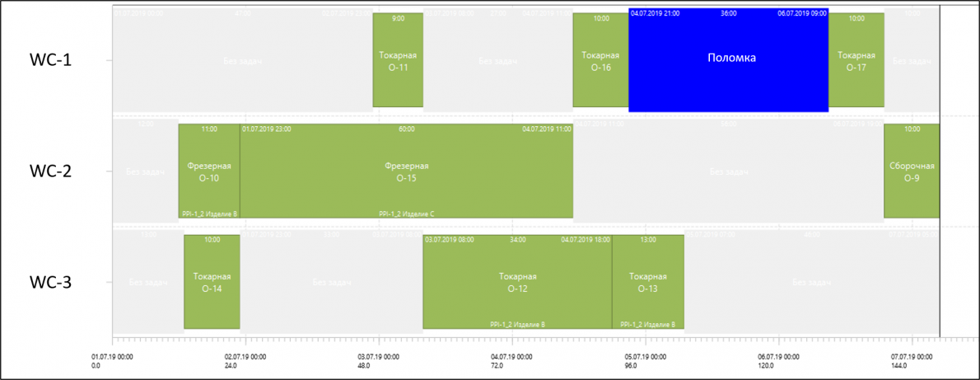Select the Токарная O-14 task on WC-3

click(x=212, y=282)
